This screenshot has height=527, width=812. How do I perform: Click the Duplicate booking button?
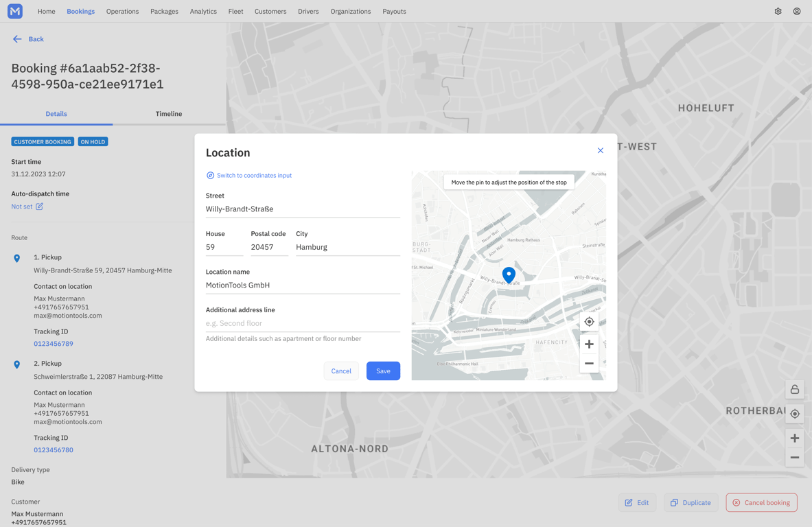[x=691, y=503]
